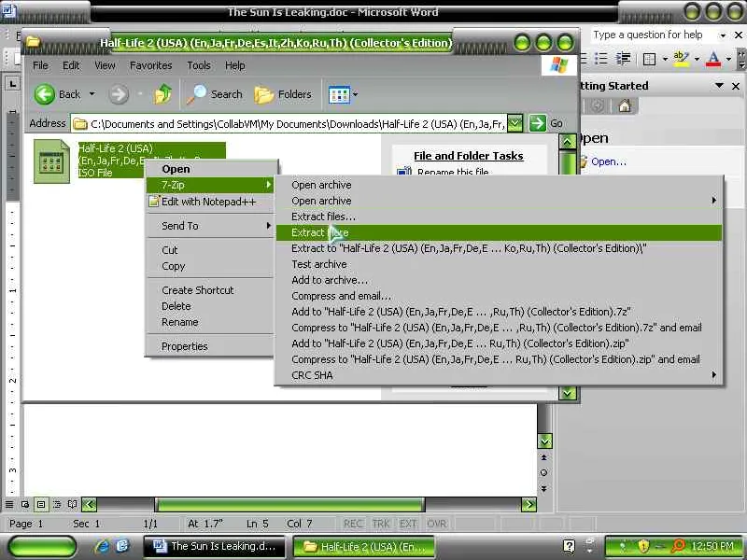Select Add to archive… option
This screenshot has width=747, height=560.
pos(499,280)
